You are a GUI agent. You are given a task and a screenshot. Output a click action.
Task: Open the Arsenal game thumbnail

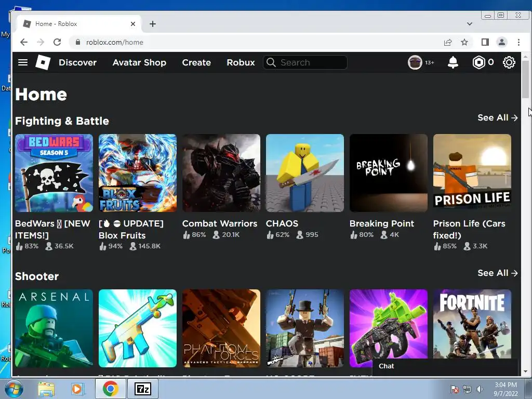tap(54, 328)
